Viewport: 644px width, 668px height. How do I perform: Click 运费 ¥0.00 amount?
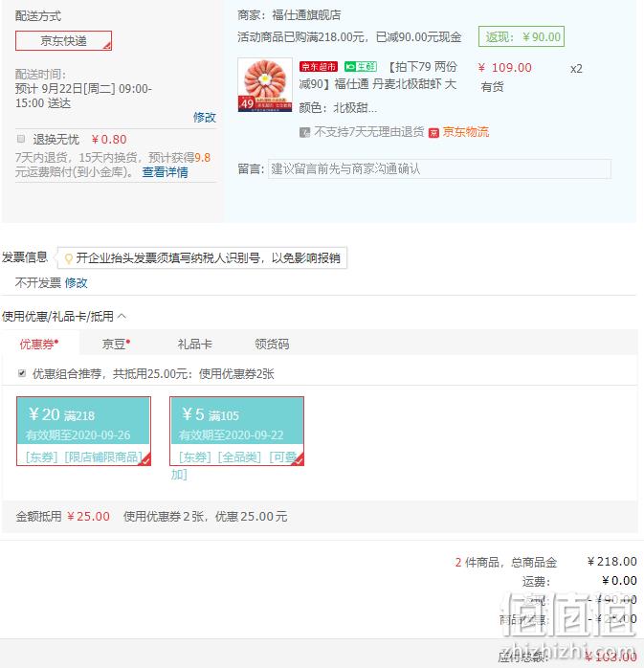tap(619, 581)
